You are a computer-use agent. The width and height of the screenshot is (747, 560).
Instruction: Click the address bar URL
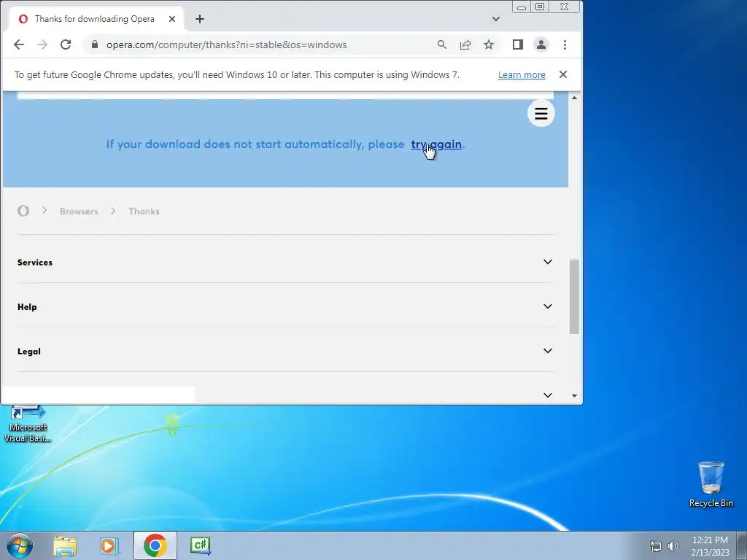(227, 44)
